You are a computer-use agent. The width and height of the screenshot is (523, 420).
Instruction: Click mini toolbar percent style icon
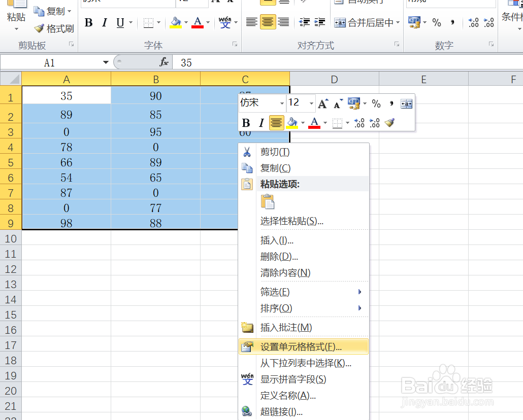click(x=376, y=103)
